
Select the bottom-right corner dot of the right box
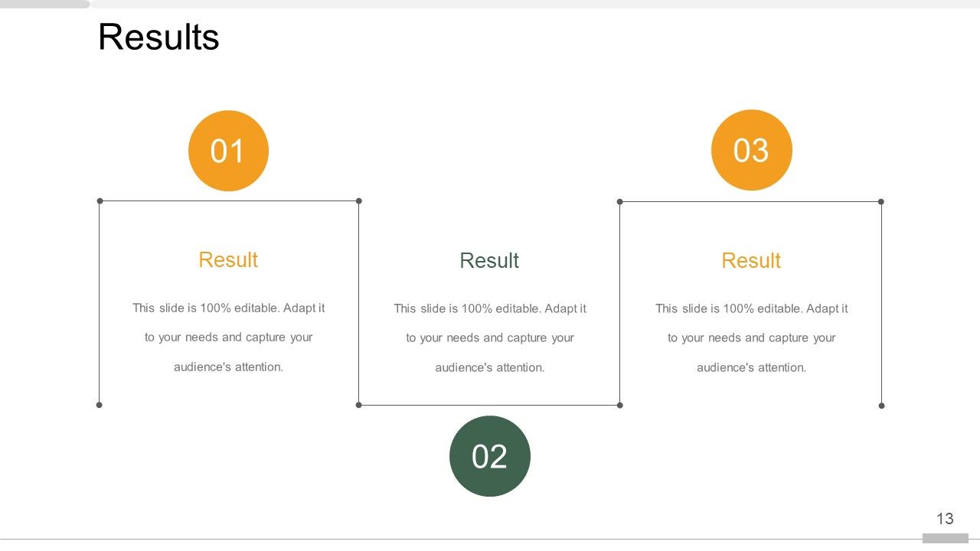(x=881, y=406)
